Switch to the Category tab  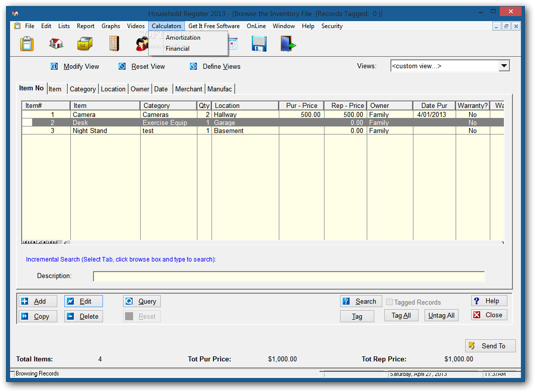[x=82, y=89]
